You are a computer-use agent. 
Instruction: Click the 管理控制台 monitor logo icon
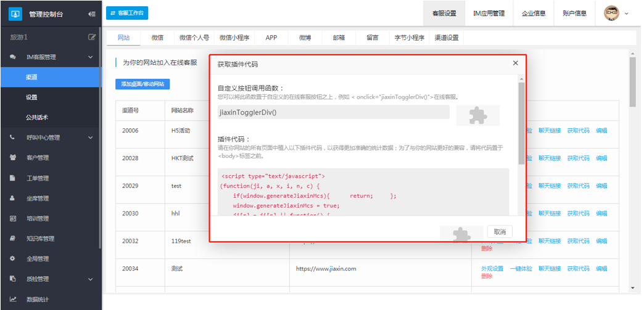tap(15, 14)
